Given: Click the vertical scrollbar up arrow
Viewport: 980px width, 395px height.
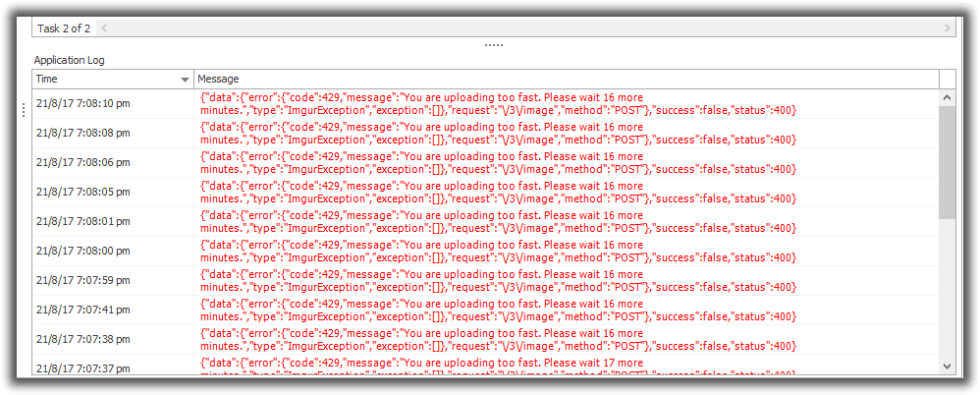Looking at the screenshot, I should pyautogui.click(x=947, y=97).
